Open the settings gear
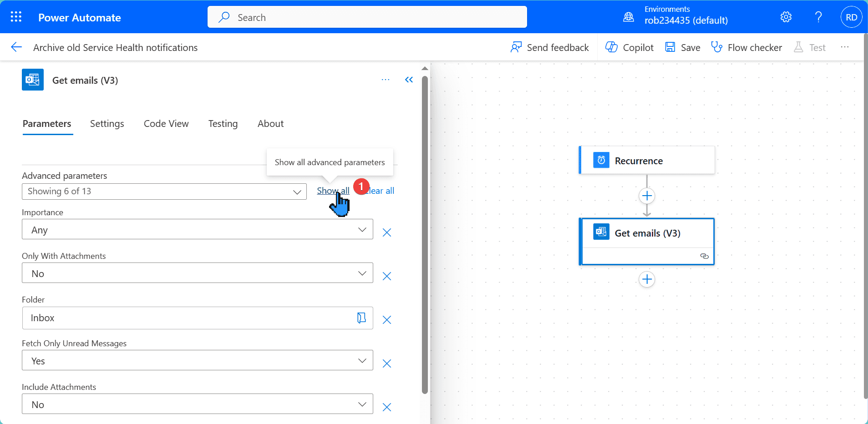The width and height of the screenshot is (868, 424). pyautogui.click(x=786, y=17)
